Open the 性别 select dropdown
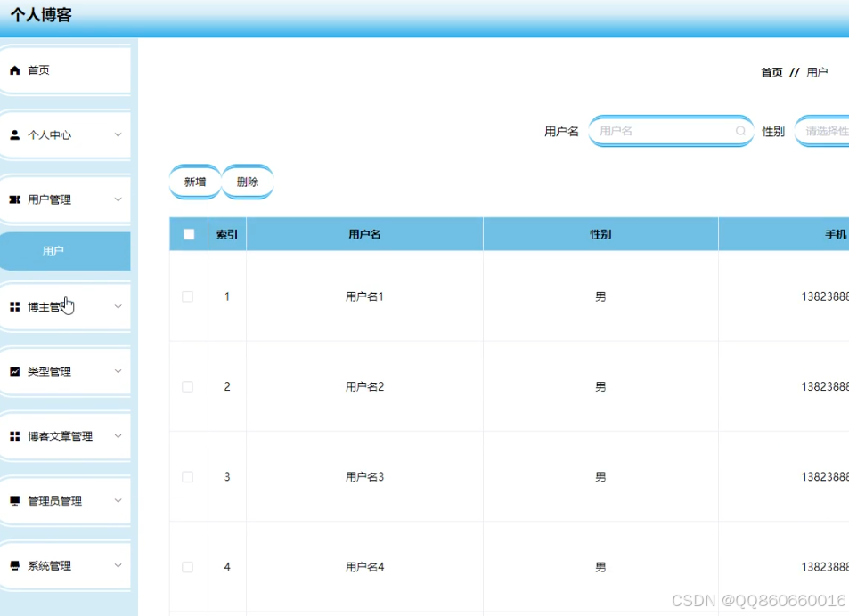Screen dimensions: 849x616 (x=822, y=131)
